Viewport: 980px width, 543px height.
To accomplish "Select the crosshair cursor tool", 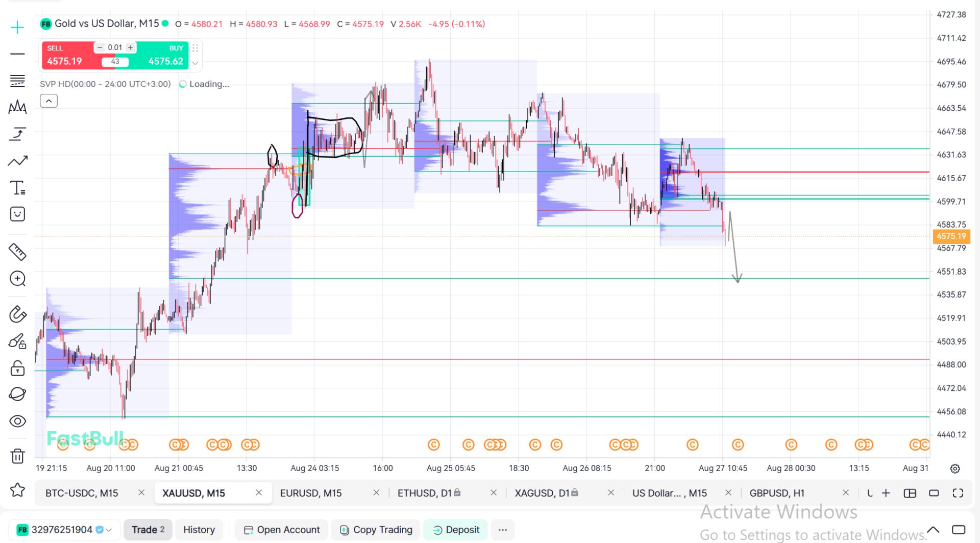I will (x=17, y=27).
